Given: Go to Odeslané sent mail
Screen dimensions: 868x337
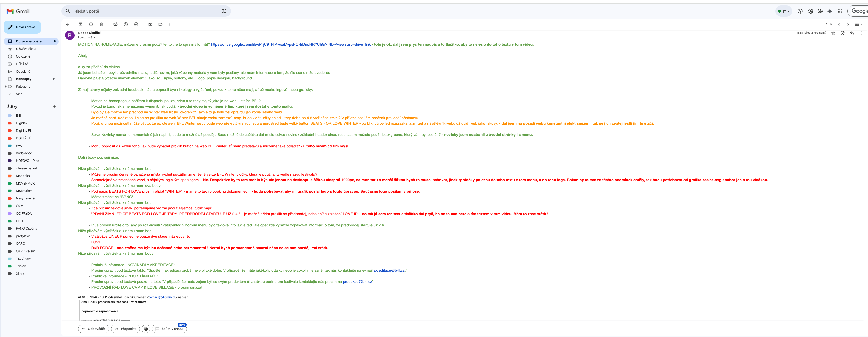Looking at the screenshot, I should (x=23, y=71).
